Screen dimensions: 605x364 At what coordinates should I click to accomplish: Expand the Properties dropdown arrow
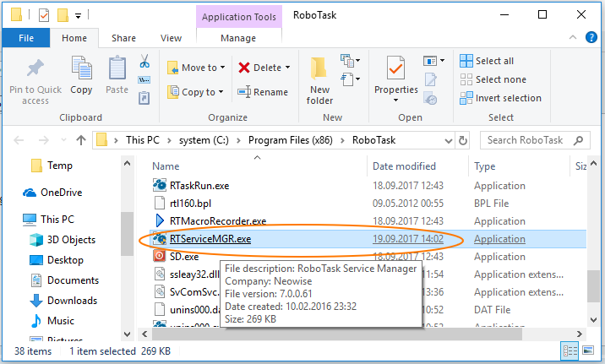395,101
